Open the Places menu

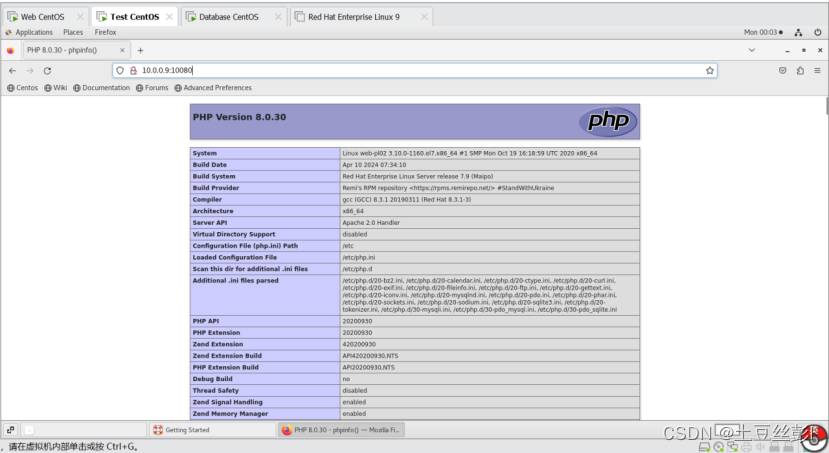tap(73, 32)
